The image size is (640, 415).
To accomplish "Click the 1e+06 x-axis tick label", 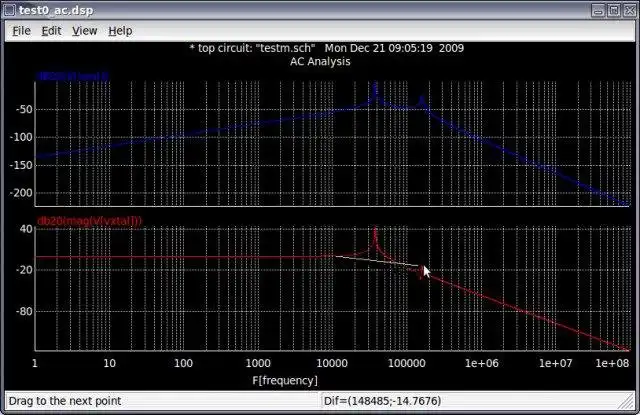I will pos(482,363).
